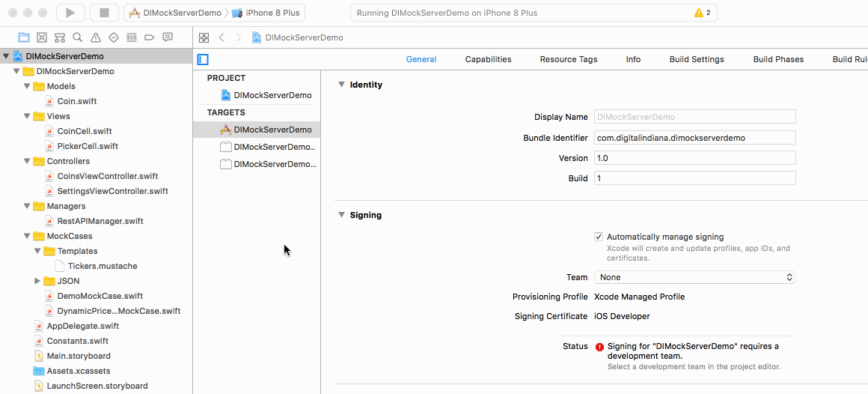Image resolution: width=868 pixels, height=394 pixels.
Task: Click the Version field
Action: (x=694, y=158)
